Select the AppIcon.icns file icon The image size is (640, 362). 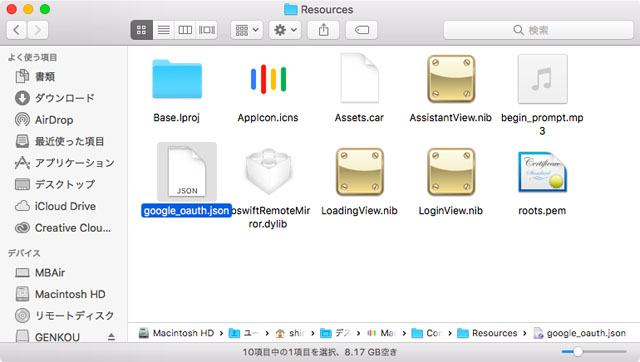coord(268,78)
